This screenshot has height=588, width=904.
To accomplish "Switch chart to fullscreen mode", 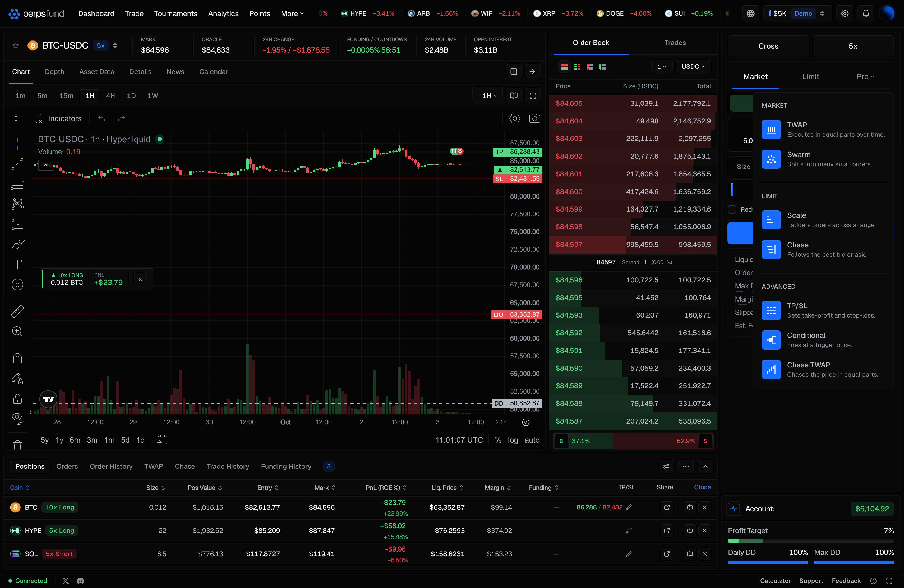I will (x=533, y=96).
